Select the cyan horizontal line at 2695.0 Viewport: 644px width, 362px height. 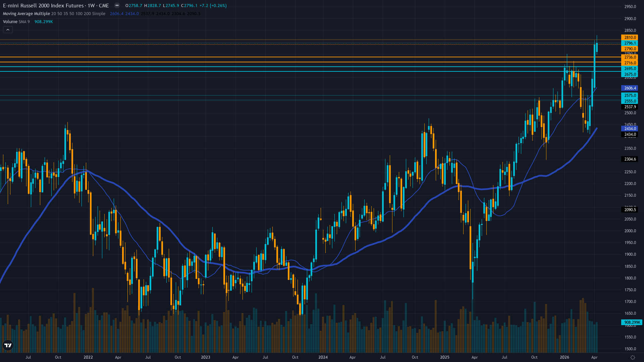click(x=310, y=67)
